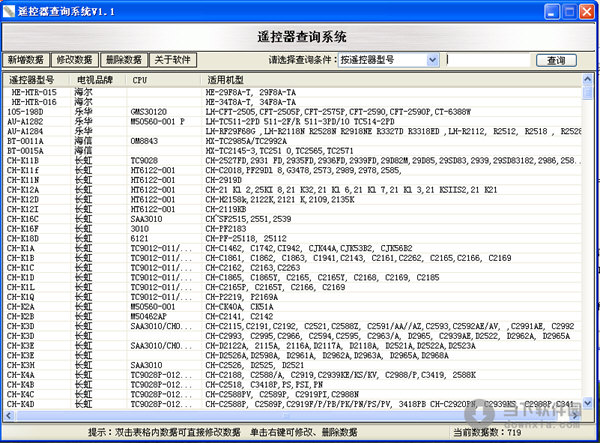Image resolution: width=600 pixels, height=443 pixels.
Task: Click CPU cell GMS30120
Action: [149, 112]
